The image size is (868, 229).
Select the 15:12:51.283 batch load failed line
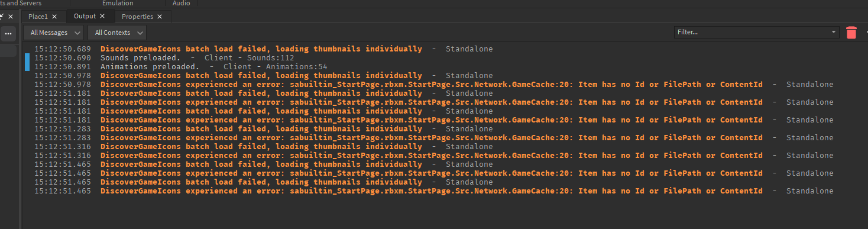[263, 129]
